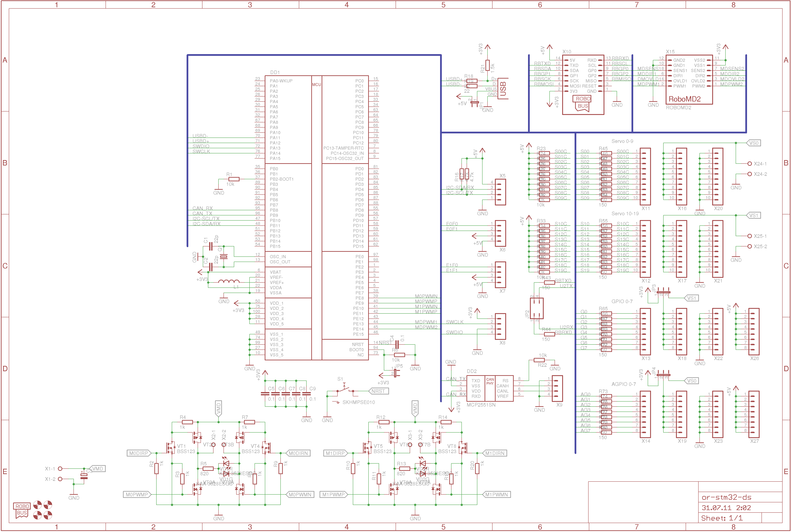
Task: Click the AGPIO 0-7 heading text
Action: [623, 384]
